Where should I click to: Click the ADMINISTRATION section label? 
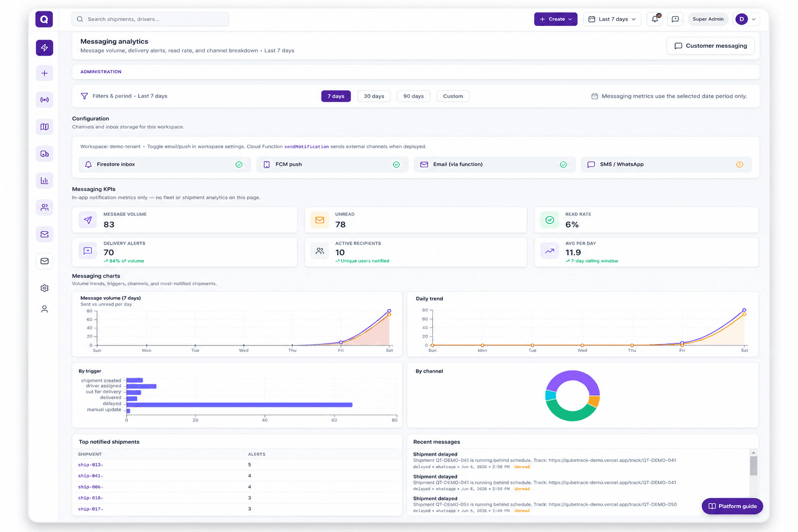point(101,72)
